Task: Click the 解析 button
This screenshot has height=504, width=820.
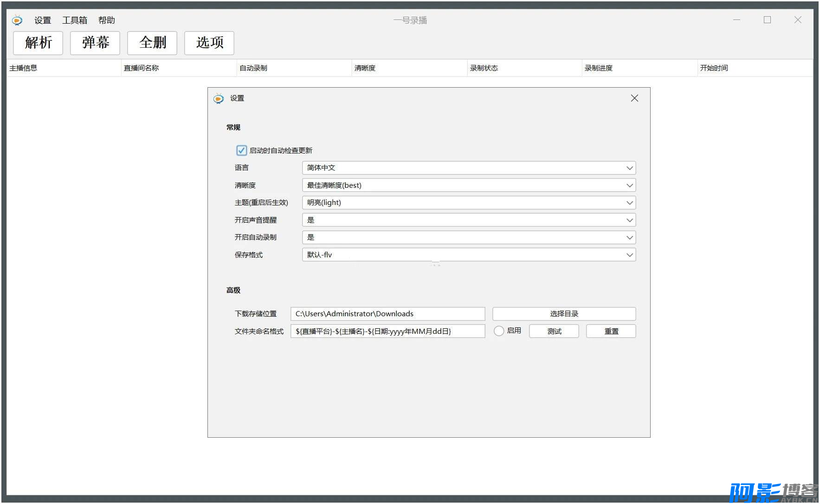Action: [x=38, y=43]
